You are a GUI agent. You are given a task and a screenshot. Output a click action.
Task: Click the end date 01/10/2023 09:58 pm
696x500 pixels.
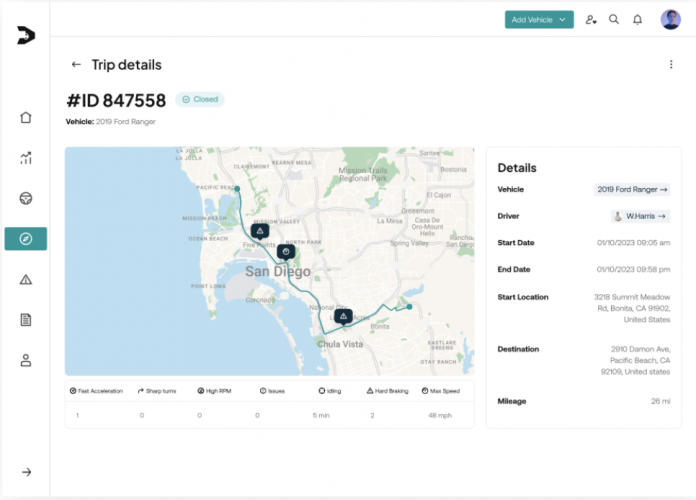[633, 269]
